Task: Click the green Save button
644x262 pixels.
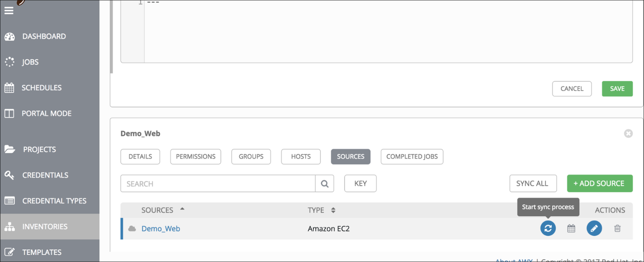Action: 617,89
